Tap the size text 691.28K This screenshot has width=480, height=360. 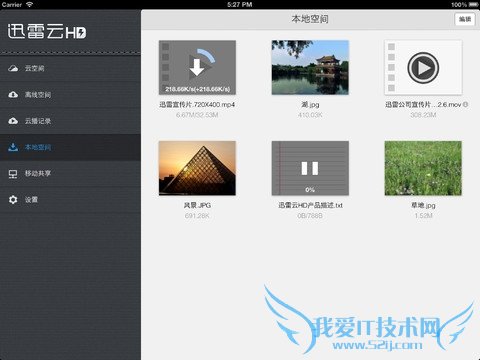(197, 216)
